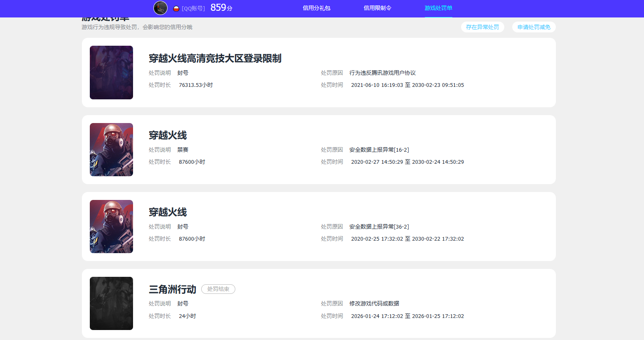Click the reason 修改游戏代码或数据
The image size is (644, 340).
374,303
